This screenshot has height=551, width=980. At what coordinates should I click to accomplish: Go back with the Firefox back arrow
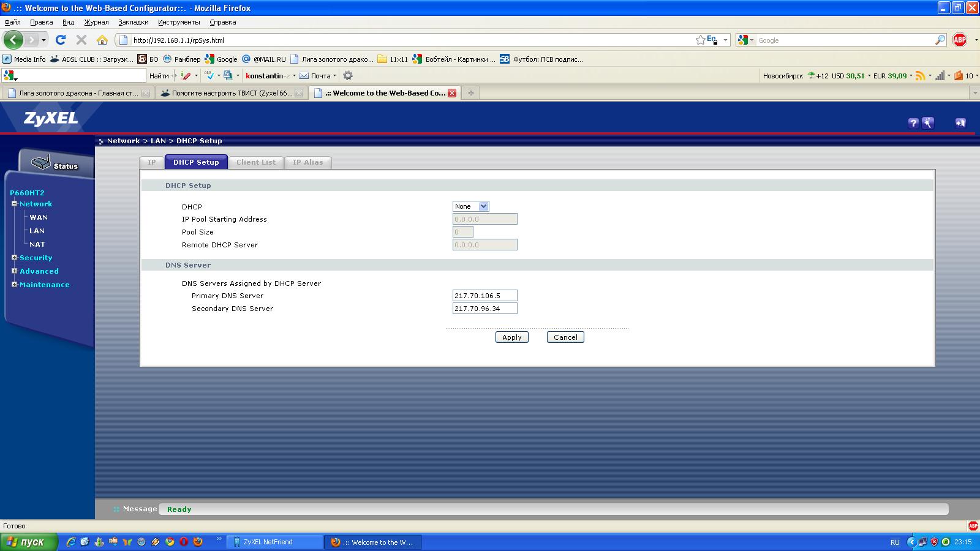(13, 40)
